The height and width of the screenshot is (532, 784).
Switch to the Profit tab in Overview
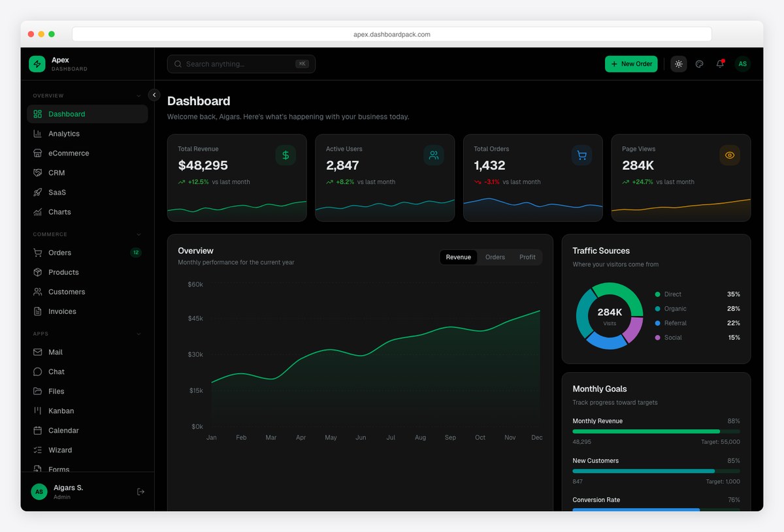point(527,257)
